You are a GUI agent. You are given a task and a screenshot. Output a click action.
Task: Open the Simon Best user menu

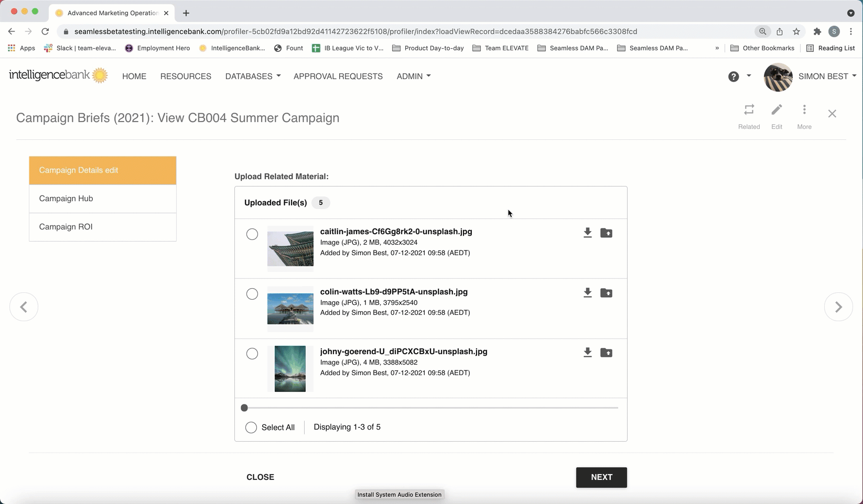pos(826,76)
